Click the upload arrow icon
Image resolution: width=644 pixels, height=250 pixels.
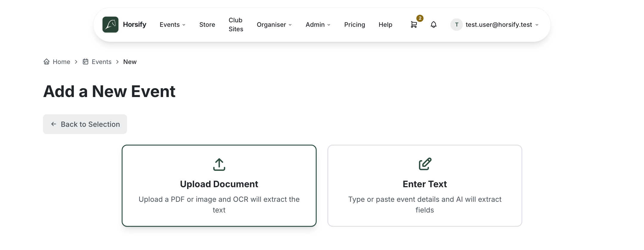(219, 164)
